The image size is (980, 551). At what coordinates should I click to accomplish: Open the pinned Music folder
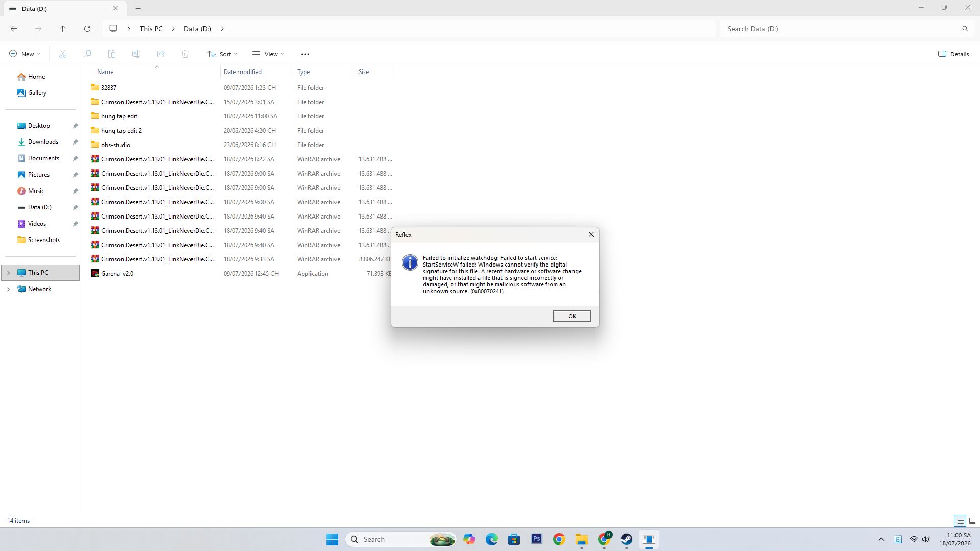click(x=36, y=191)
